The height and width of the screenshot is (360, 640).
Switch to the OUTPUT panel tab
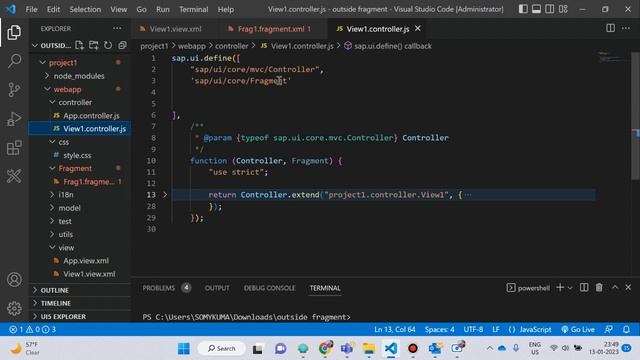click(217, 288)
